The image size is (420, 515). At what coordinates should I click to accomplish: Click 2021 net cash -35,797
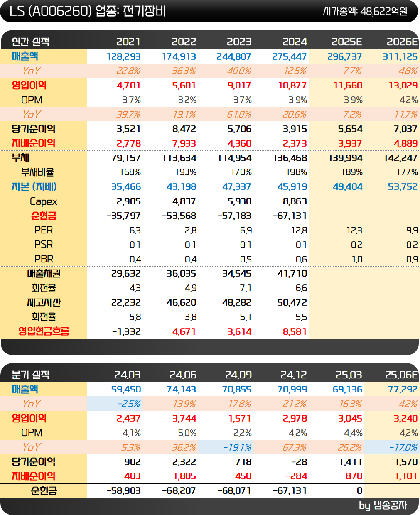pyautogui.click(x=124, y=216)
